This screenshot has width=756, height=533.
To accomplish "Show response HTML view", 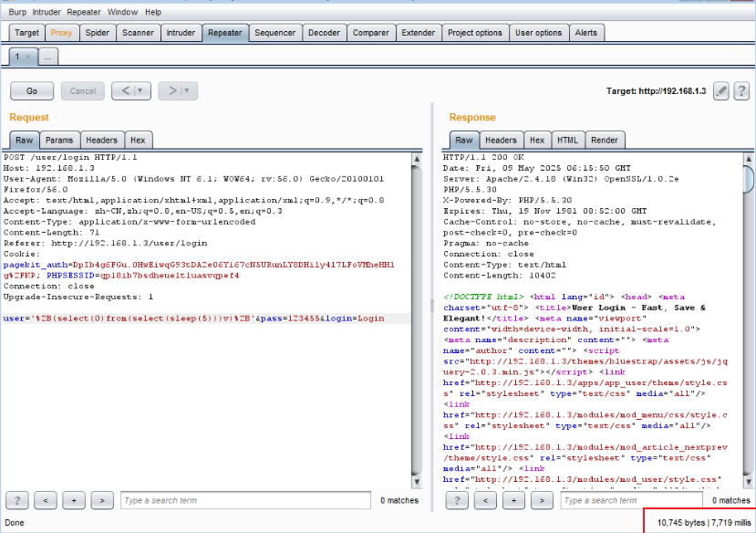I will click(567, 140).
